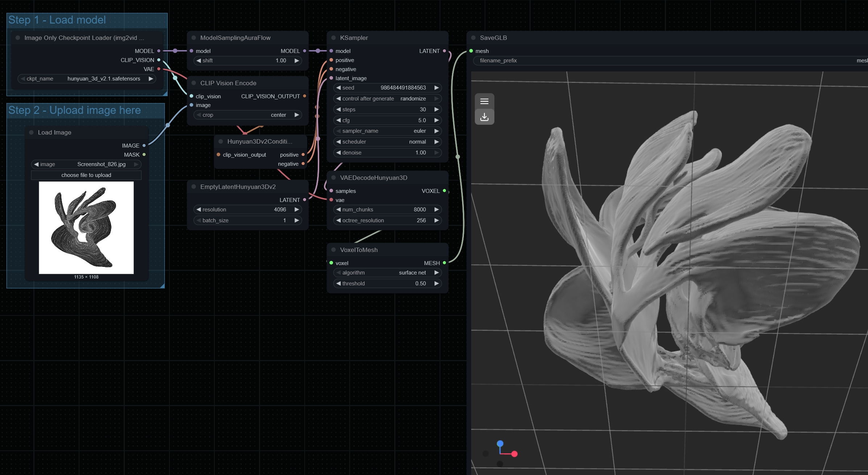Toggle collapse on Load Image node
Image resolution: width=868 pixels, height=475 pixels.
(31, 132)
